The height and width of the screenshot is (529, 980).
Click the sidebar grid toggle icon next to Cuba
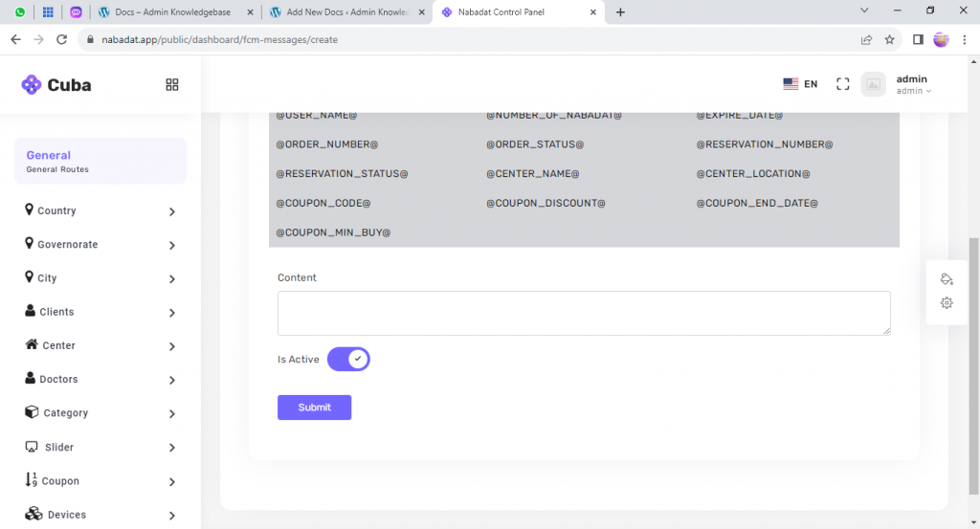tap(172, 84)
